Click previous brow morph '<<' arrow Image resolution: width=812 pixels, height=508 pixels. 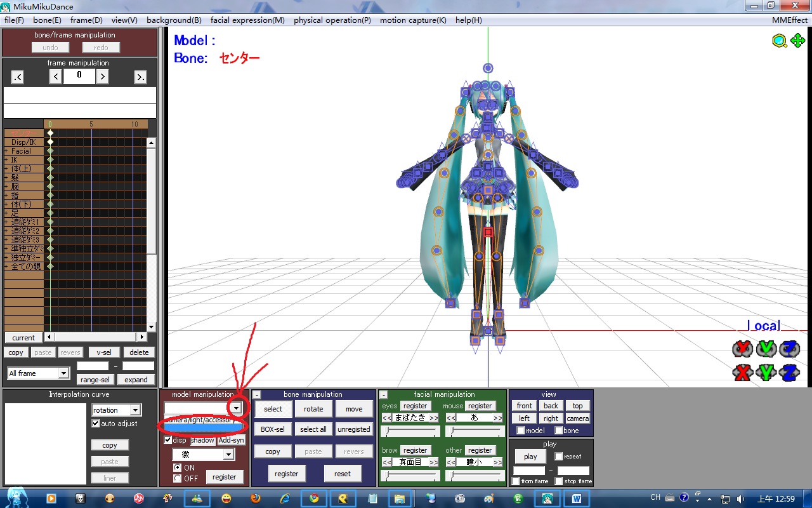point(387,462)
